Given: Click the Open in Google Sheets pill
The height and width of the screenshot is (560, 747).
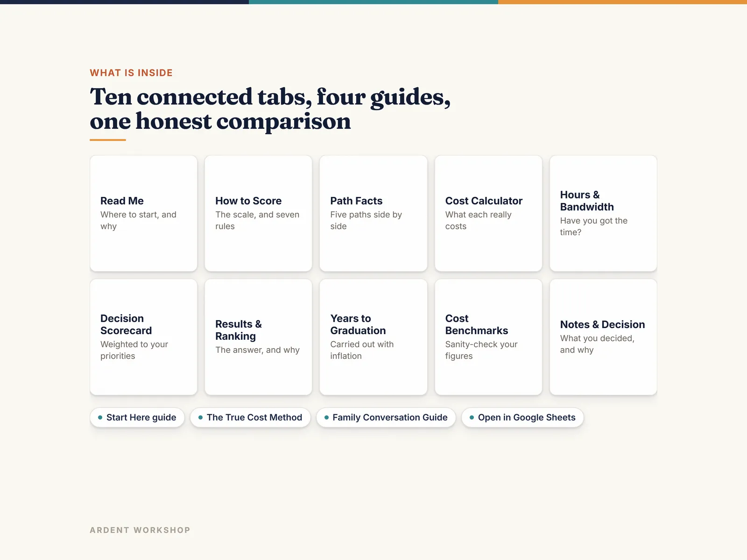Looking at the screenshot, I should [x=522, y=418].
